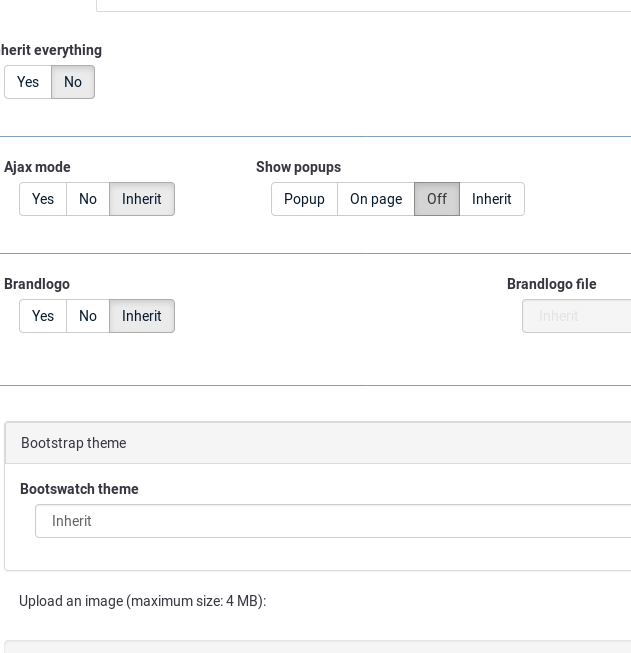This screenshot has width=631, height=653.
Task: Click the Show popups label
Action: (298, 167)
